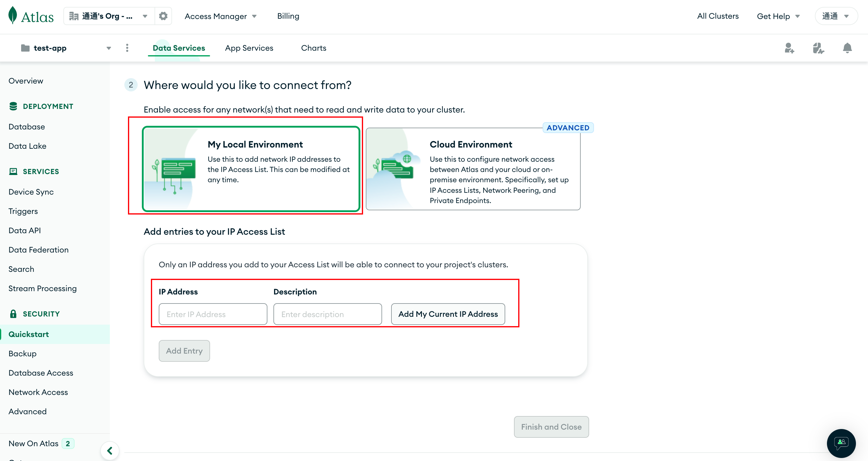Switch to App Services tab

point(249,48)
